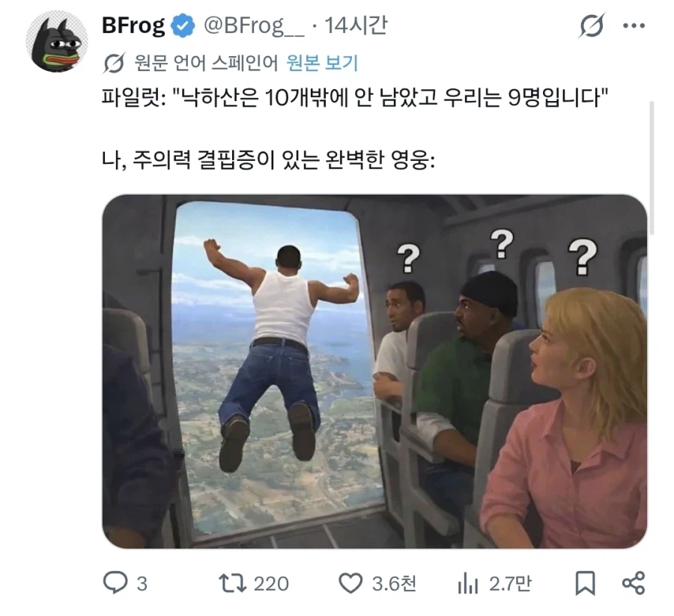
Task: Repost the tweet via retweet icon
Action: 232,583
